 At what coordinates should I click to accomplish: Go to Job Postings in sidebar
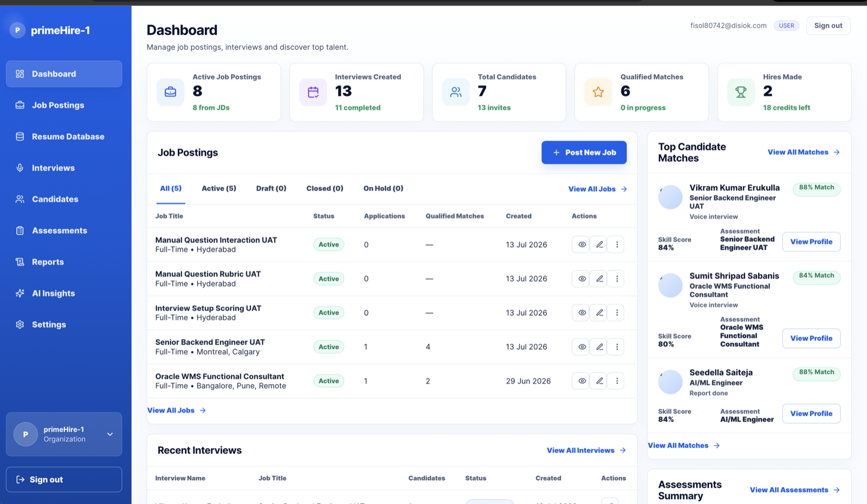pos(64,105)
